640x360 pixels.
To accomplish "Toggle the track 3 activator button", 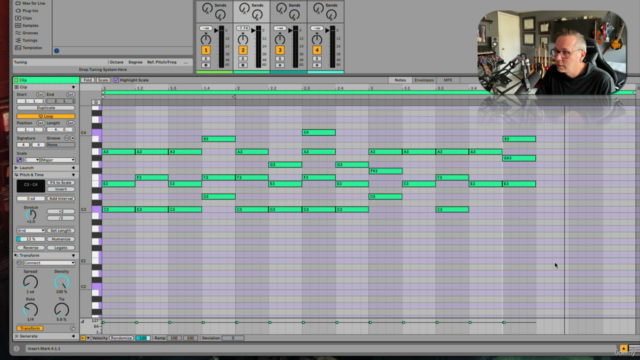I will coord(280,50).
